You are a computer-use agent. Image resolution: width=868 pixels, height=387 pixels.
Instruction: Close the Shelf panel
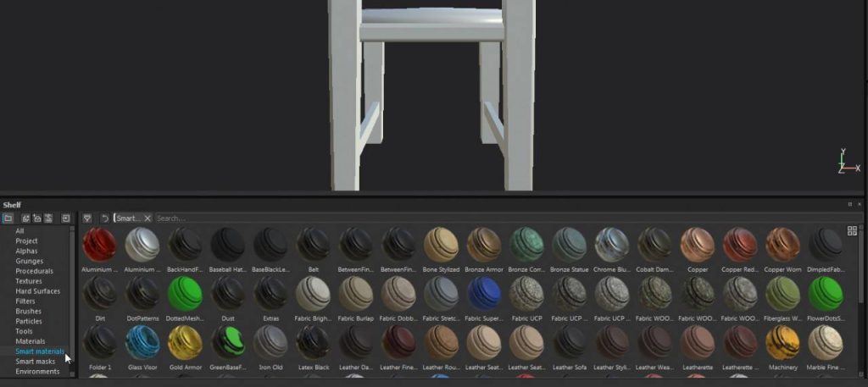tap(860, 205)
